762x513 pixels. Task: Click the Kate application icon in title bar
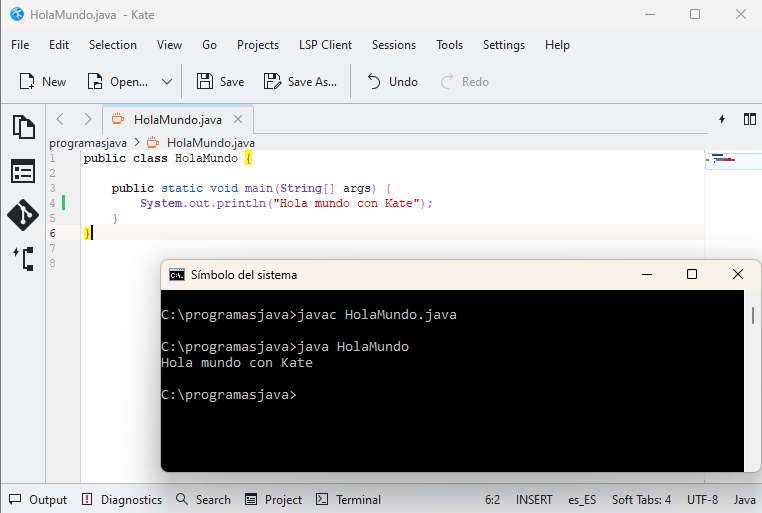click(17, 14)
